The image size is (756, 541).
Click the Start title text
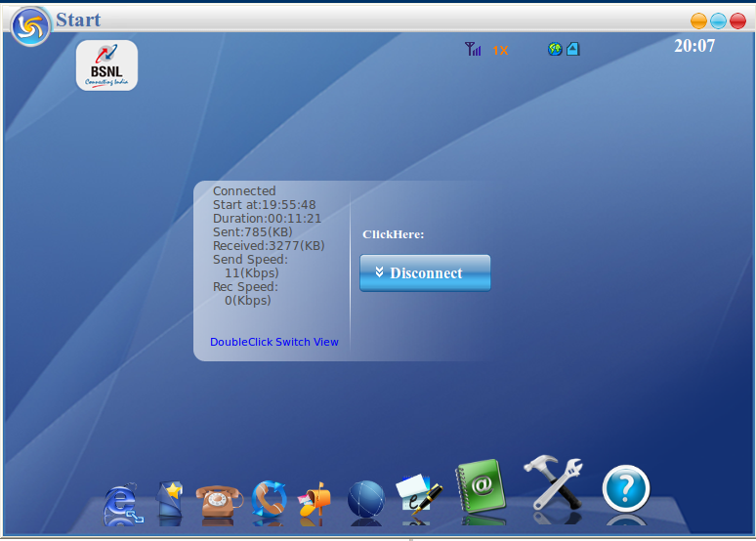78,20
